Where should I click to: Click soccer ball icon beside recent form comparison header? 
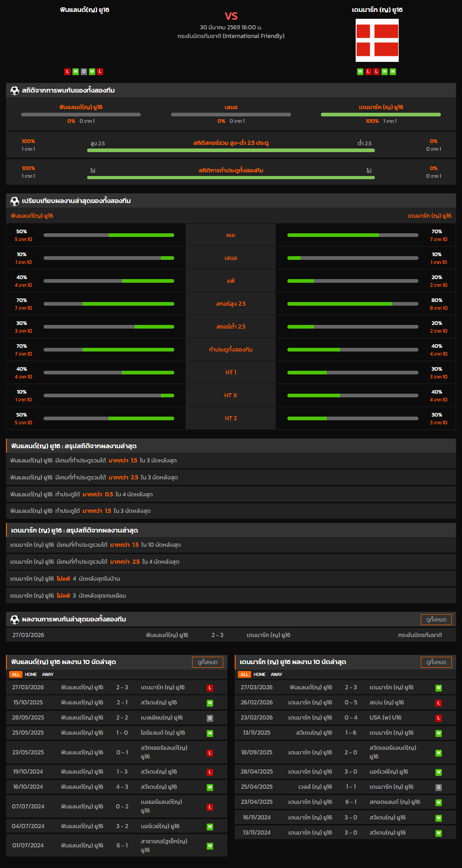click(x=15, y=201)
